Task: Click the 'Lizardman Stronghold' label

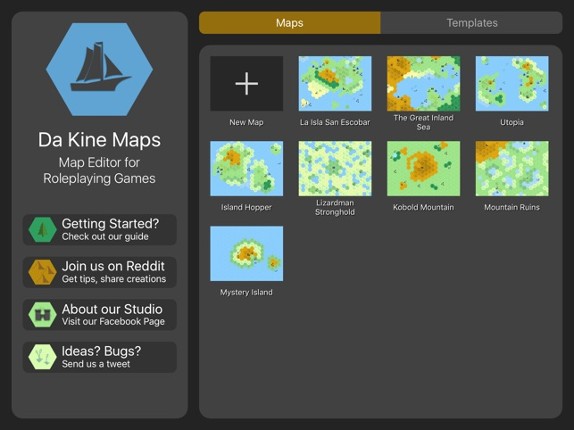Action: [x=335, y=207]
